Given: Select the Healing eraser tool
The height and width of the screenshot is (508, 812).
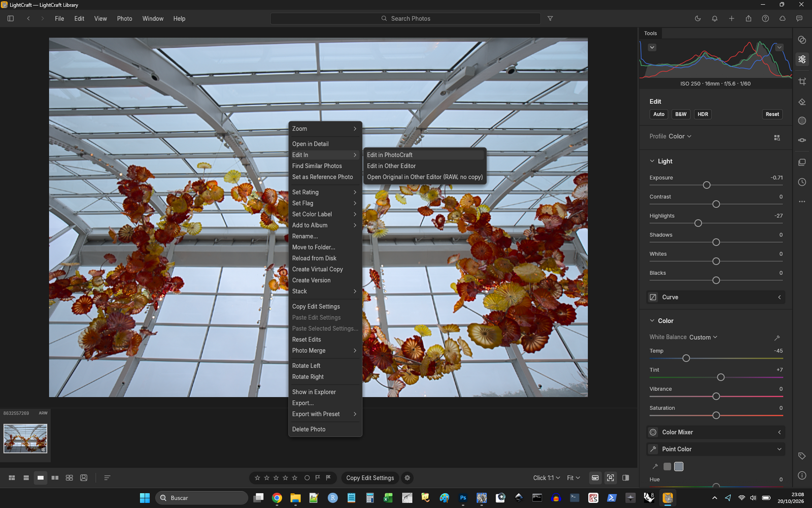Looking at the screenshot, I should (x=802, y=102).
